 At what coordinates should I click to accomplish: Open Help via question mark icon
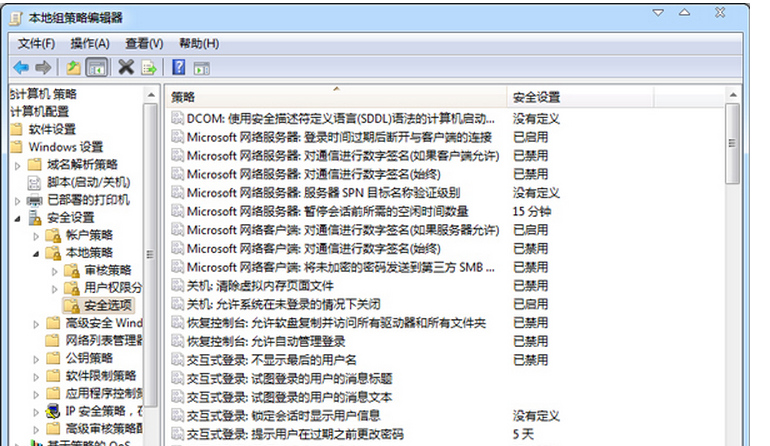coord(179,67)
